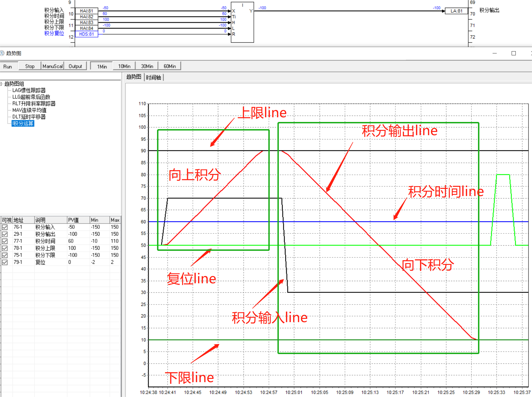
Task: Click the LA:81 积分输出 output block
Action: [x=456, y=11]
